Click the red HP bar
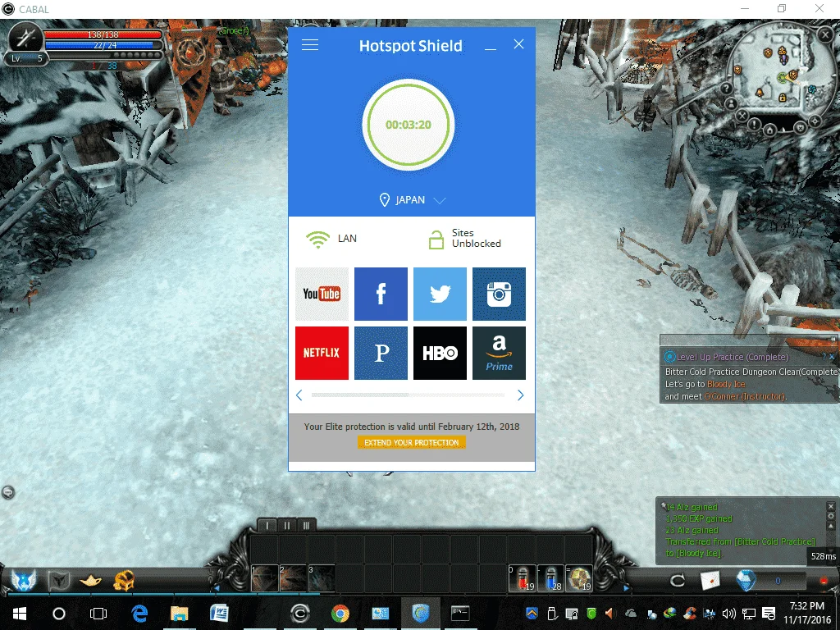840x630 pixels. point(103,34)
